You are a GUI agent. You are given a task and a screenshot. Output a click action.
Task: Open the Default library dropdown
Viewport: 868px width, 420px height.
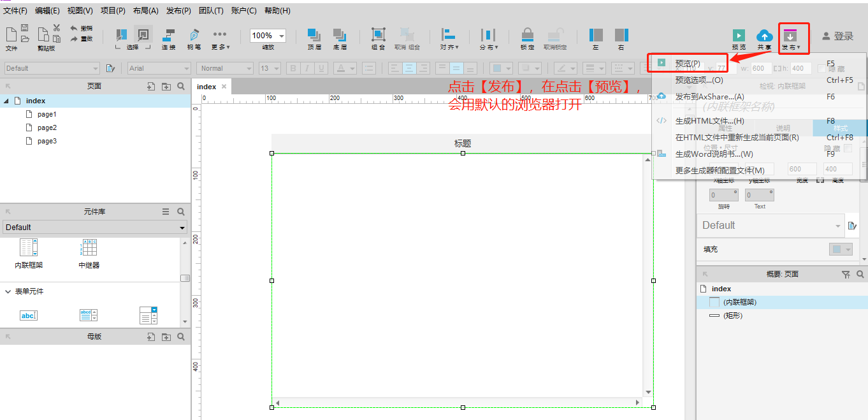click(x=95, y=227)
